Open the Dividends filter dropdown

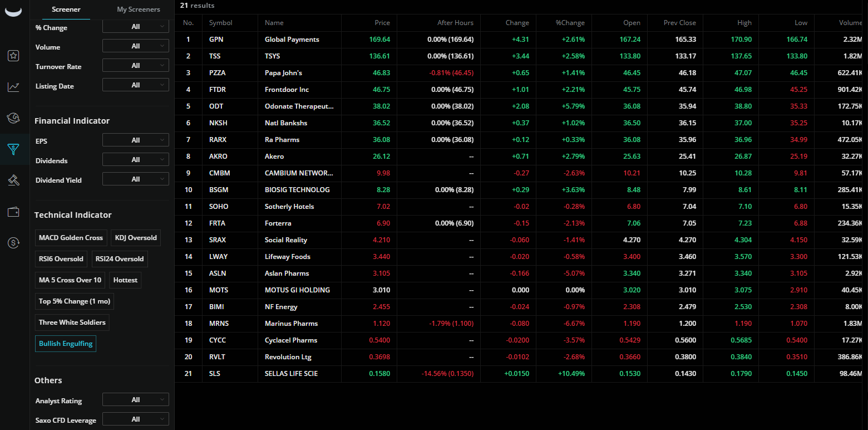136,160
